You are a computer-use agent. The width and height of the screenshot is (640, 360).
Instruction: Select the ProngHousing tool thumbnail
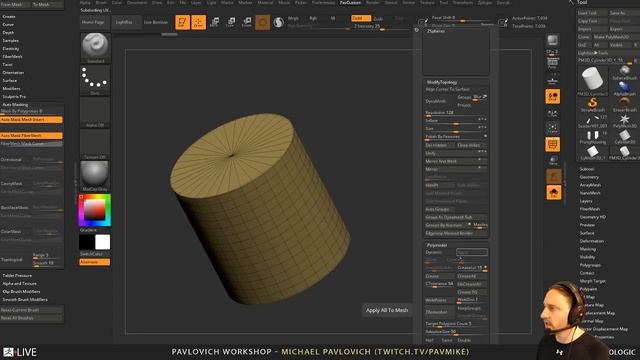593,137
